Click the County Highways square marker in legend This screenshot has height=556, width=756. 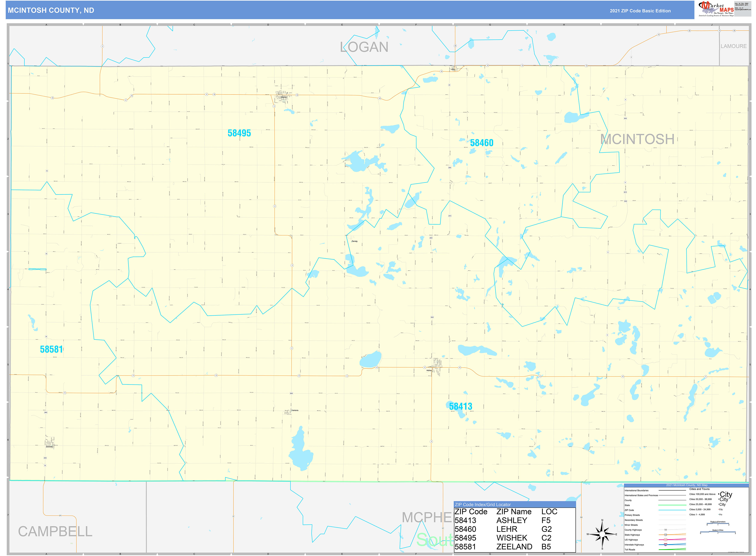click(665, 530)
